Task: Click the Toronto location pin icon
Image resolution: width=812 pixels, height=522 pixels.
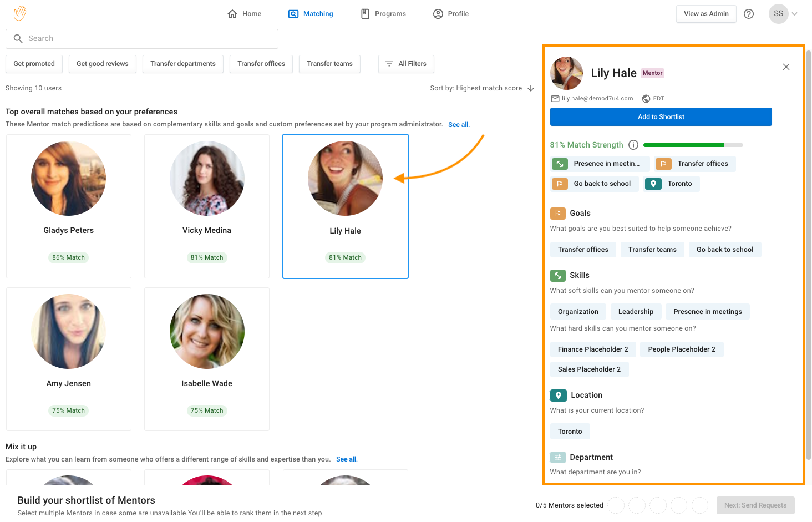Action: click(x=653, y=184)
